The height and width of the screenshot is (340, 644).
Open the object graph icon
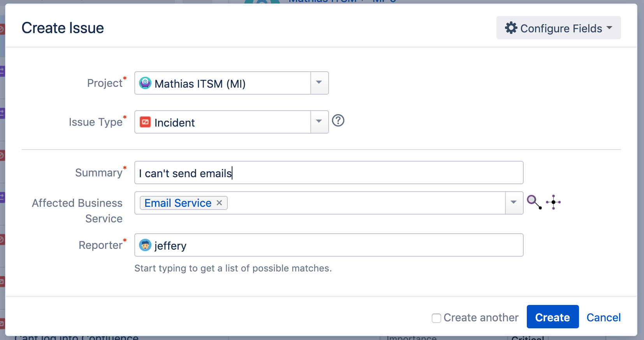(553, 202)
